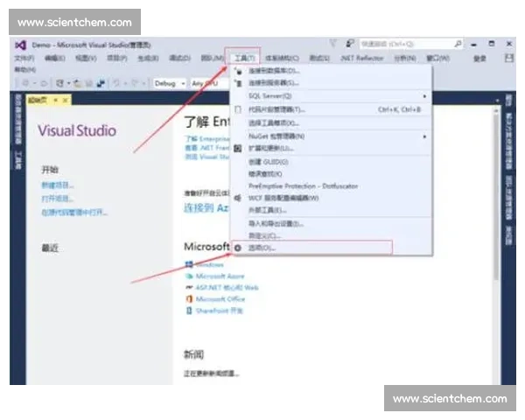Viewport: 525px width, 420px height.
Task: Open the New Project icon dropdown arrow
Action: point(68,83)
